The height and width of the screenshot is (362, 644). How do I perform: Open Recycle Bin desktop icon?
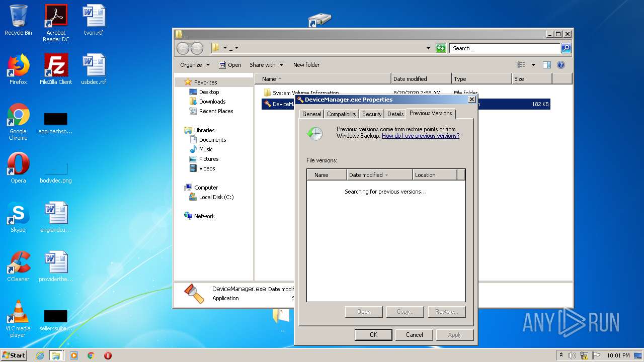[x=18, y=20]
